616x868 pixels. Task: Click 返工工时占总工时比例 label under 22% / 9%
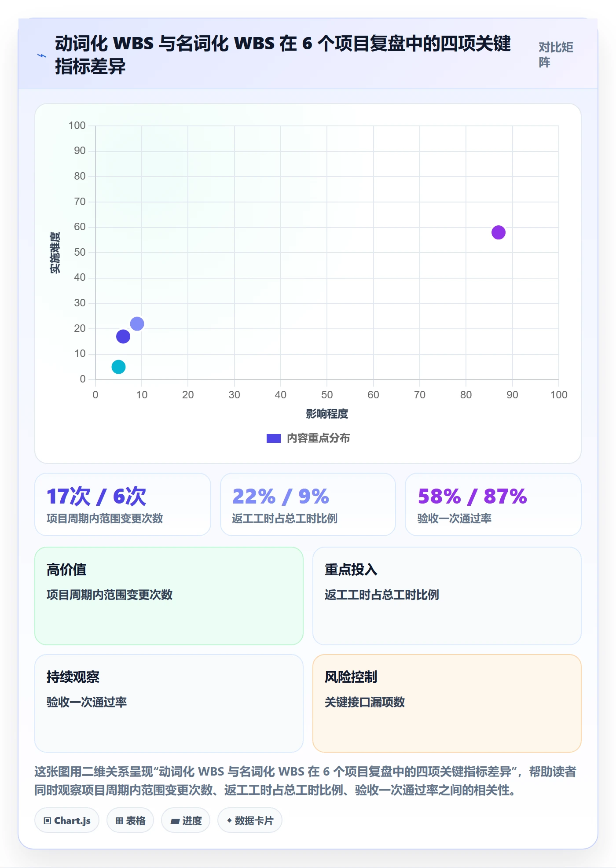pyautogui.click(x=285, y=519)
